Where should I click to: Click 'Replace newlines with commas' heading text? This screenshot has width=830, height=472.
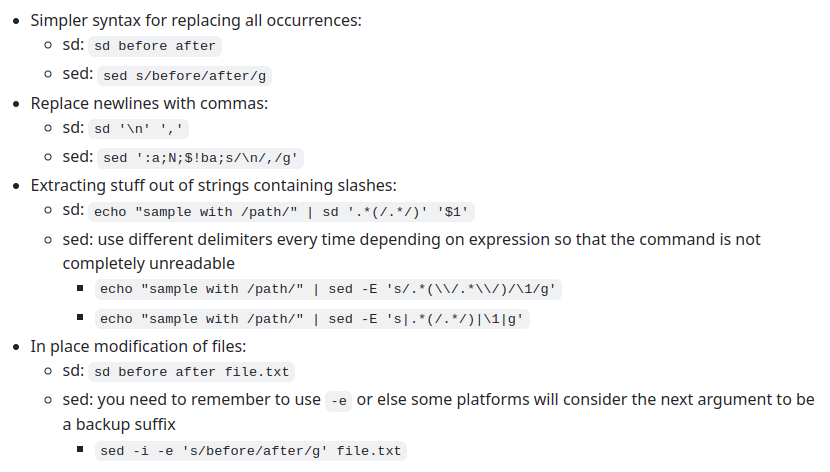(x=149, y=103)
